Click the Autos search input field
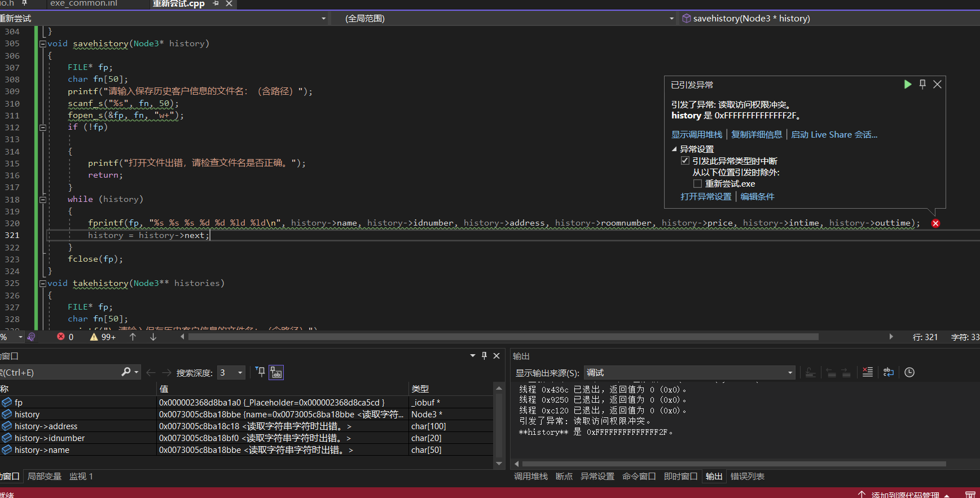This screenshot has width=980, height=498. 59,373
